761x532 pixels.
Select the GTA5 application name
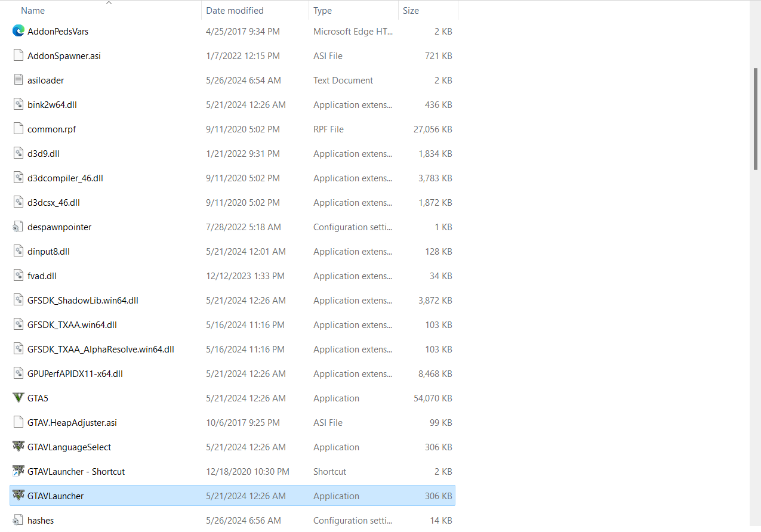pos(38,398)
